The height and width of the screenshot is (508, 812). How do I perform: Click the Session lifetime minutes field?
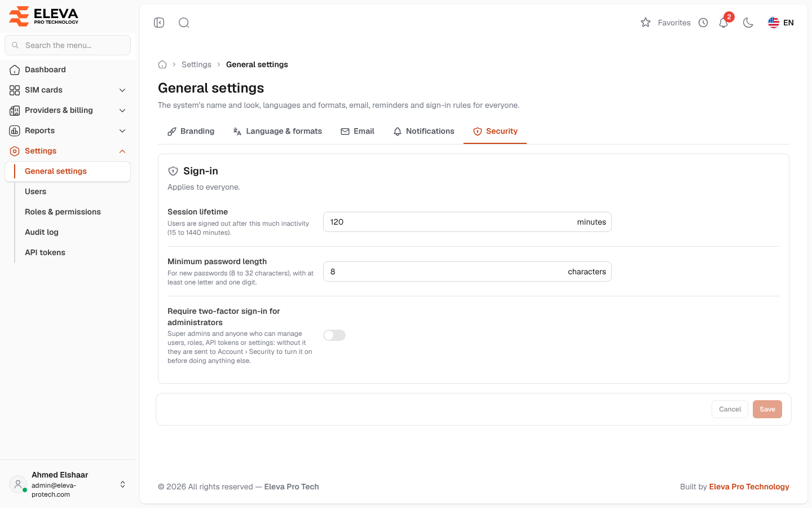coord(467,222)
